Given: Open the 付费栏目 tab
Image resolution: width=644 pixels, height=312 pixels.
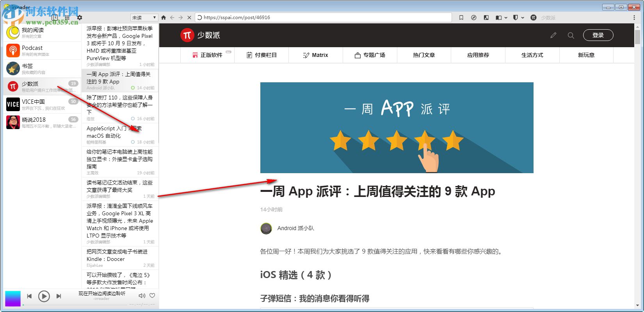Looking at the screenshot, I should (x=262, y=55).
